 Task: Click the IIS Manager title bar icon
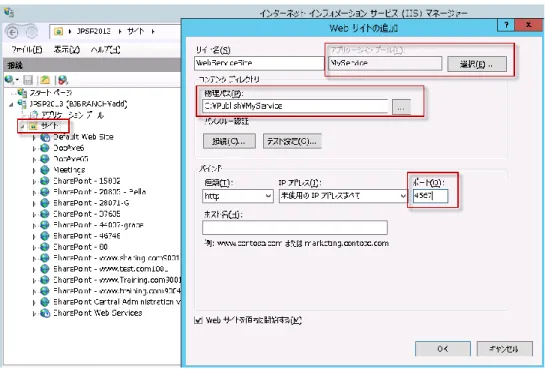(x=9, y=13)
